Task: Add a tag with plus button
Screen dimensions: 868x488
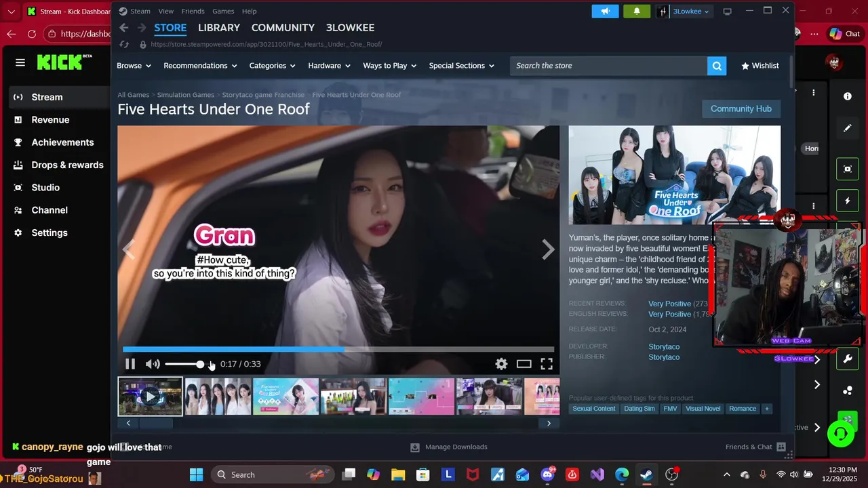Action: pyautogui.click(x=767, y=409)
